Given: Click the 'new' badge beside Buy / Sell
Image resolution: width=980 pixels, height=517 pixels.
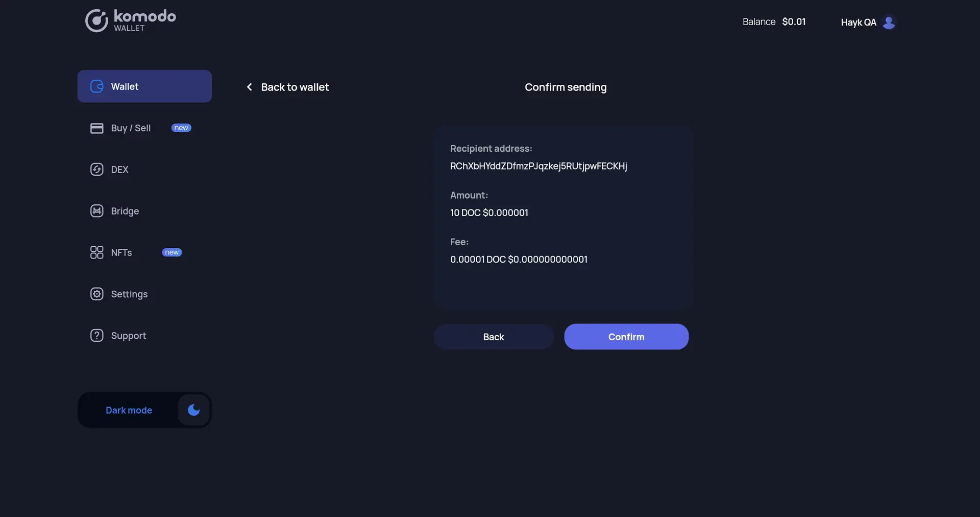Looking at the screenshot, I should coord(181,128).
